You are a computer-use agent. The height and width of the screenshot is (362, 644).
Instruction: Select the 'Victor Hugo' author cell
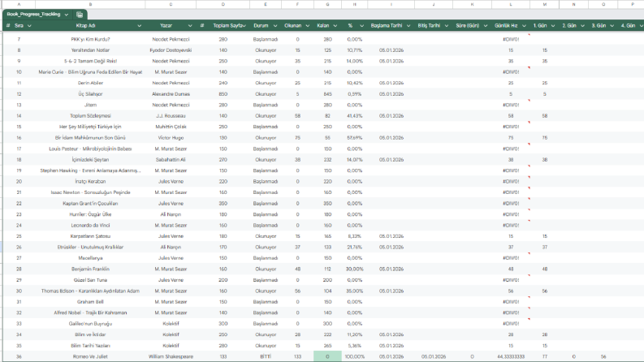(x=171, y=138)
